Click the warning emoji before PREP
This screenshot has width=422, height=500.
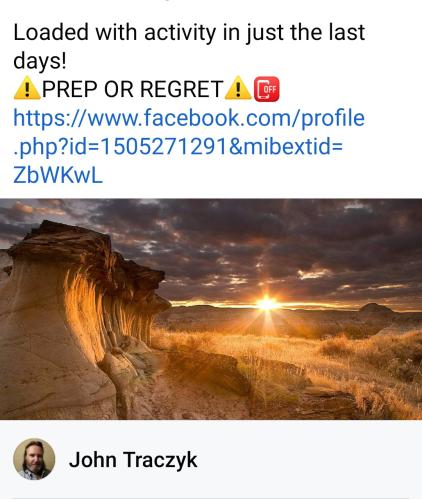pos(27,88)
